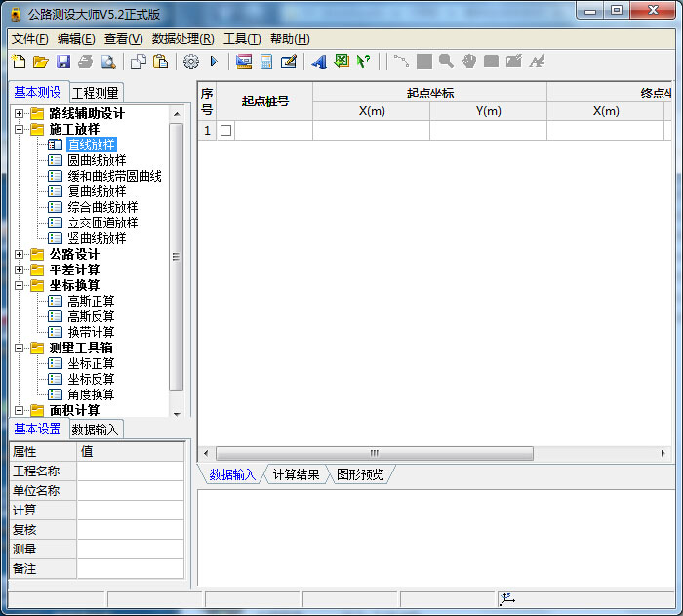Expand the 平差计算 folder
The width and height of the screenshot is (683, 616).
point(19,269)
